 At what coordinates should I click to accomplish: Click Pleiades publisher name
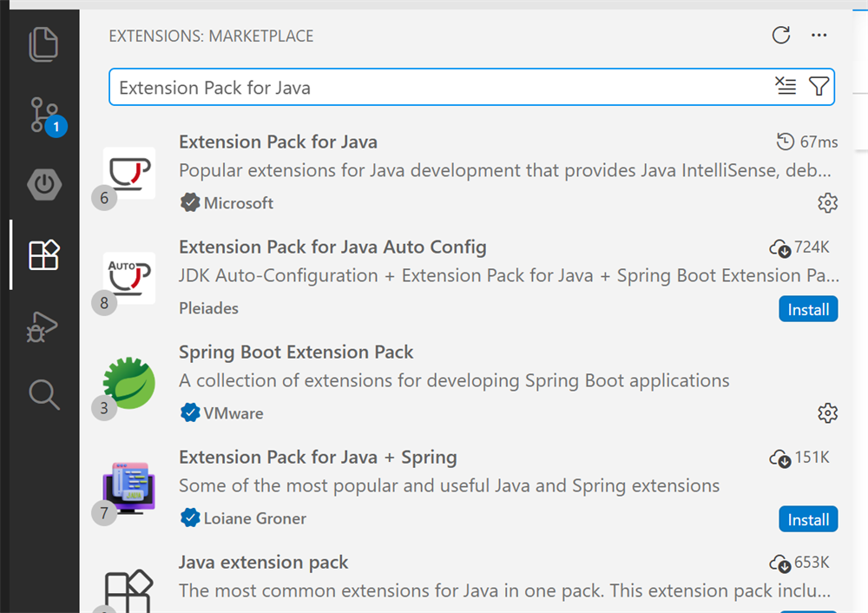208,308
